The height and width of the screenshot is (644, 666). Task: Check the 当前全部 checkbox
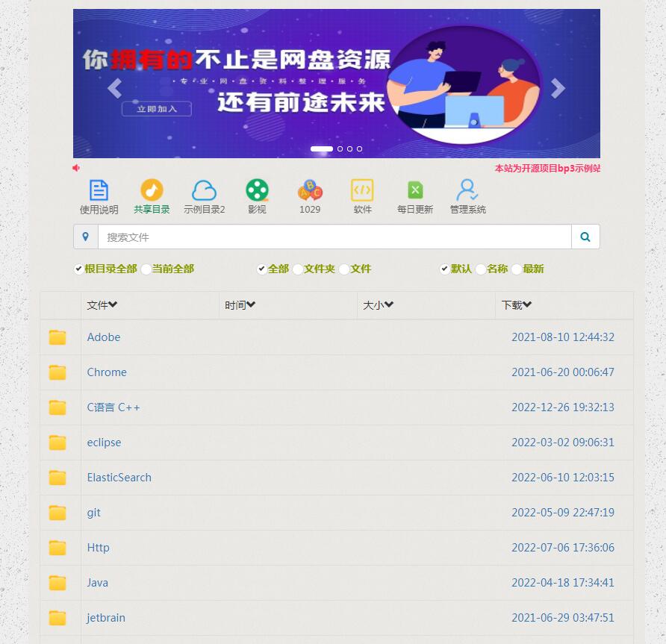click(x=146, y=269)
